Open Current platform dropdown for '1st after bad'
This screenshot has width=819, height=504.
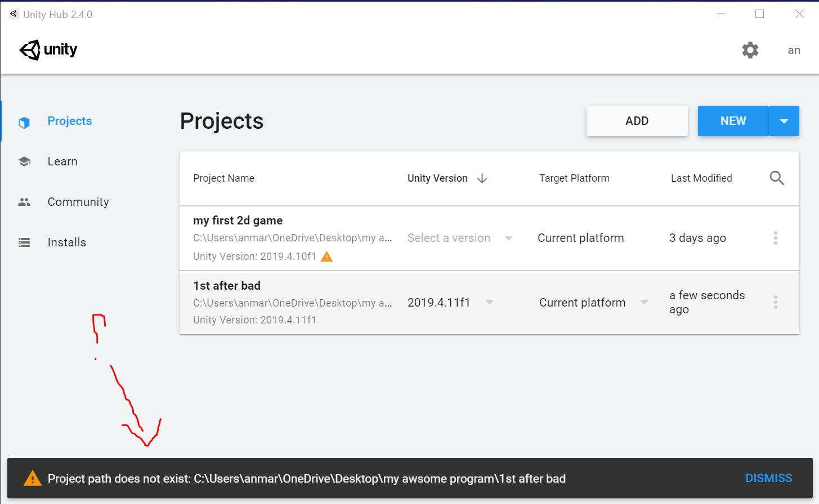coord(594,303)
